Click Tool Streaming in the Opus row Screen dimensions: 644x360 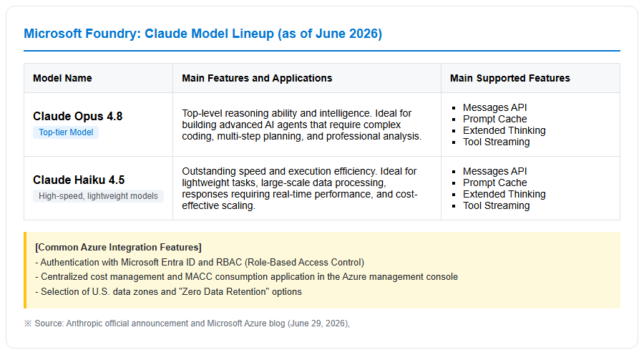(x=496, y=142)
